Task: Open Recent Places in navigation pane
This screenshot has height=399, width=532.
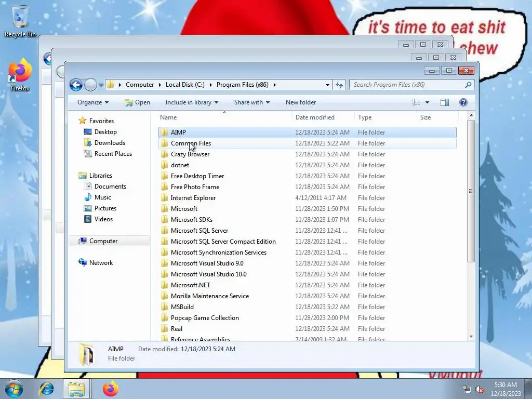Action: (113, 154)
